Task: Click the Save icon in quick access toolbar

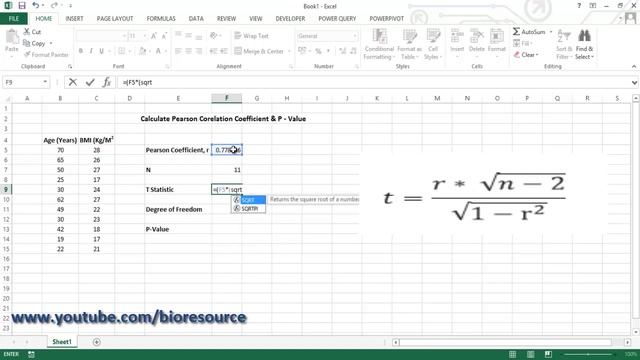Action: [x=22, y=6]
